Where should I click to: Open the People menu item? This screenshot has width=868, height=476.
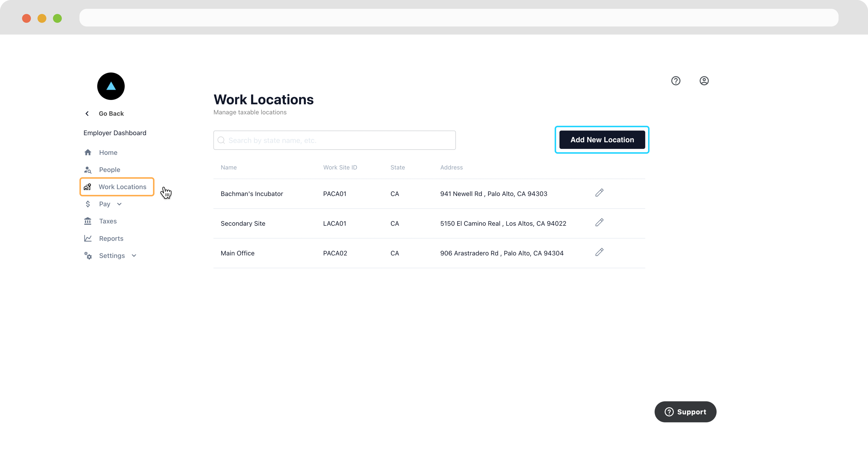click(x=109, y=170)
